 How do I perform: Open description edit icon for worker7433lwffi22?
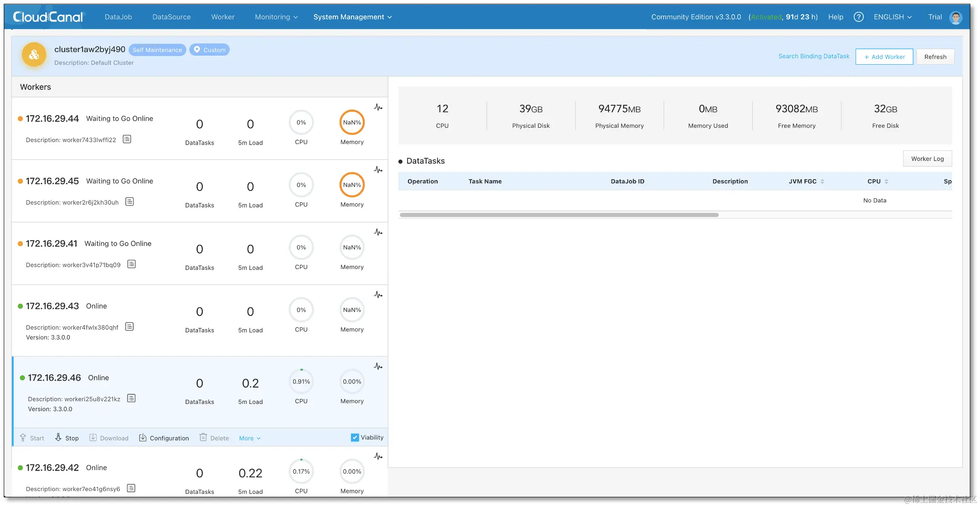point(127,139)
